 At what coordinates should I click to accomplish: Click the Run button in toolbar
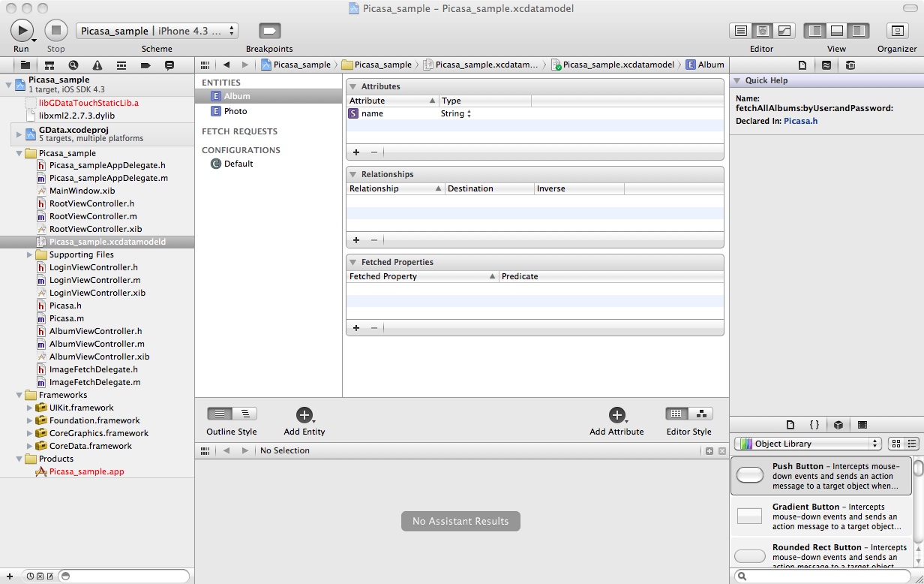click(x=21, y=31)
